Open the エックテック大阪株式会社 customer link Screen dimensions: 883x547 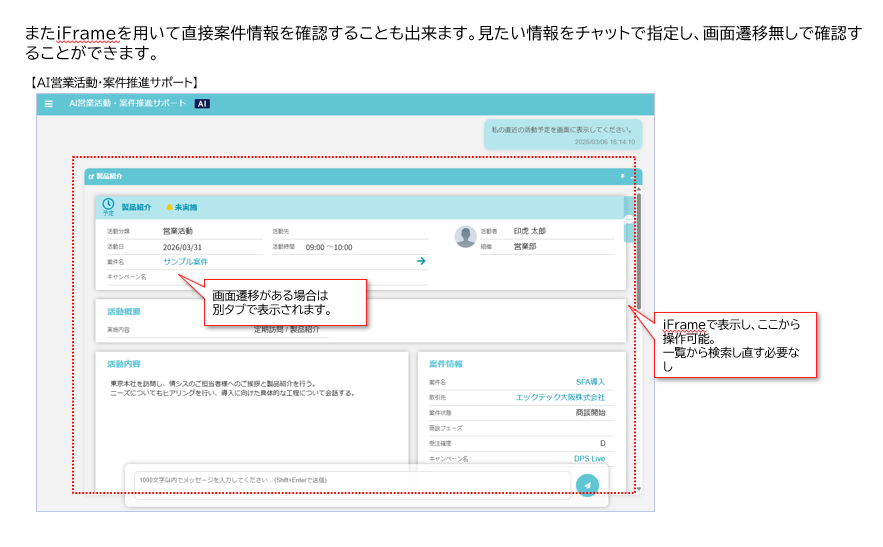(x=560, y=397)
